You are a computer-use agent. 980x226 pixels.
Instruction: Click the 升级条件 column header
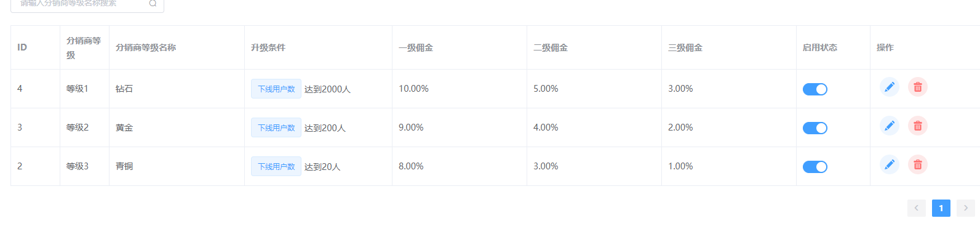pos(268,47)
